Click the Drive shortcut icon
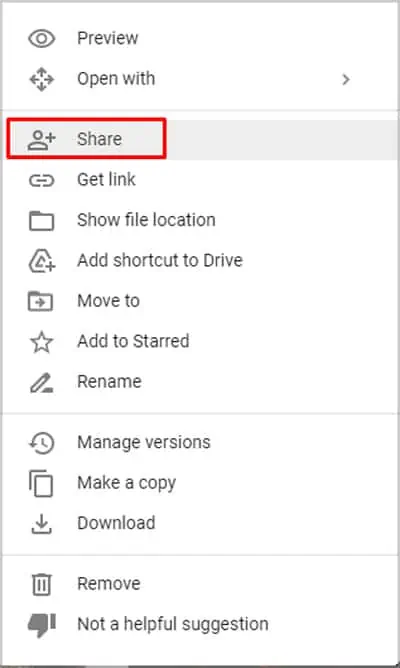This screenshot has height=668, width=400. 41,261
